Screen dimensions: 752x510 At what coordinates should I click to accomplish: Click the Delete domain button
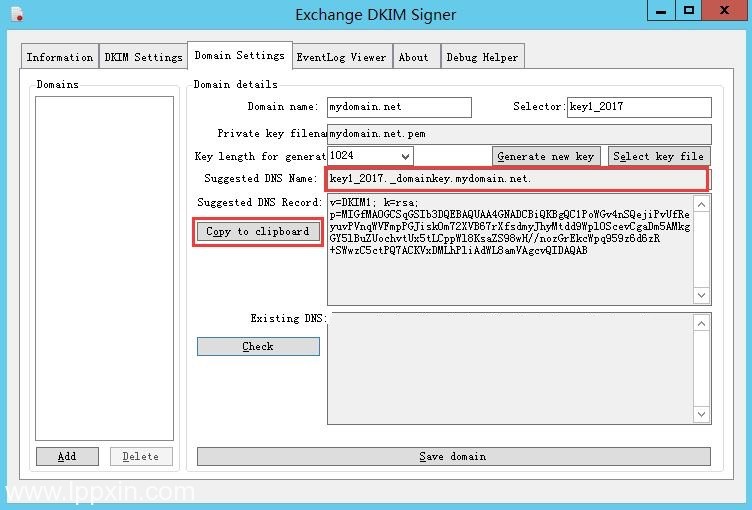[x=141, y=456]
